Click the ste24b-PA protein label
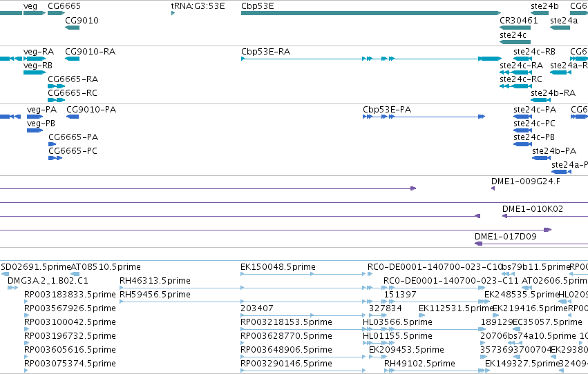 pyautogui.click(x=554, y=151)
